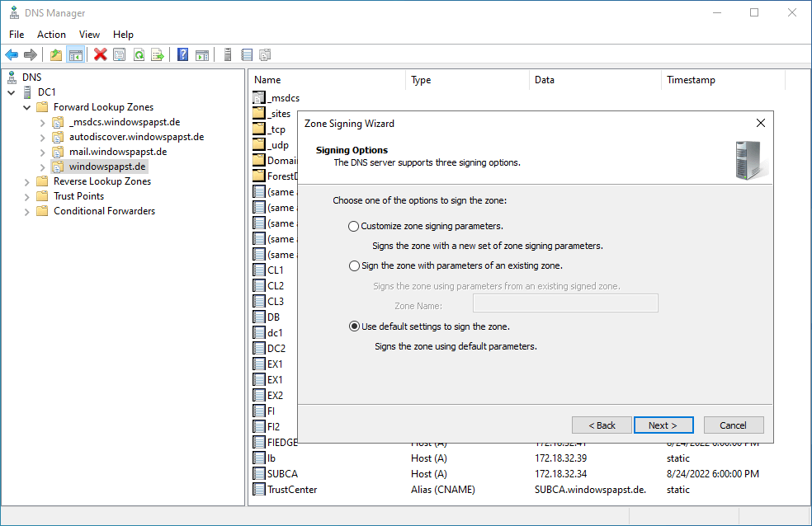Viewport: 812px width, 526px height.
Task: Toggle the Show/Hide Console Tree icon
Action: (75, 55)
